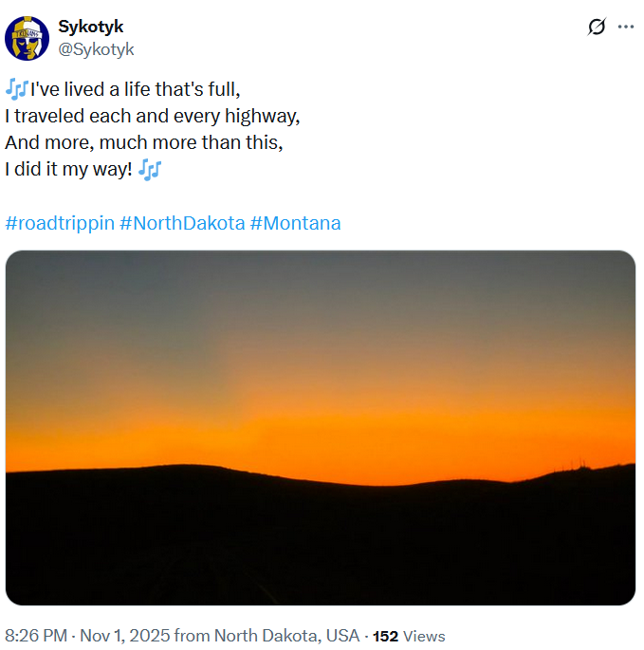Open the three-dot More options menu
644x650 pixels.
pos(625,27)
